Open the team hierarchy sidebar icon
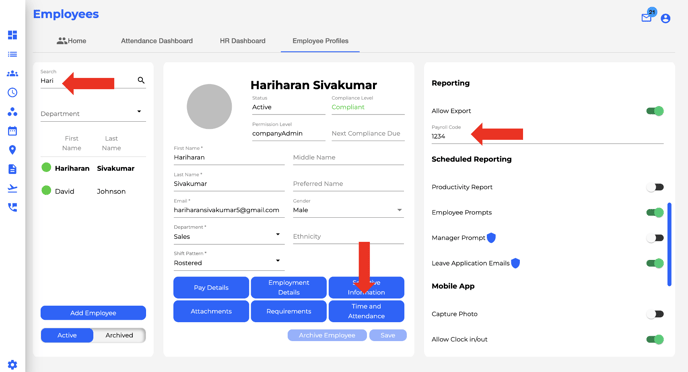This screenshot has height=372, width=688. [12, 112]
